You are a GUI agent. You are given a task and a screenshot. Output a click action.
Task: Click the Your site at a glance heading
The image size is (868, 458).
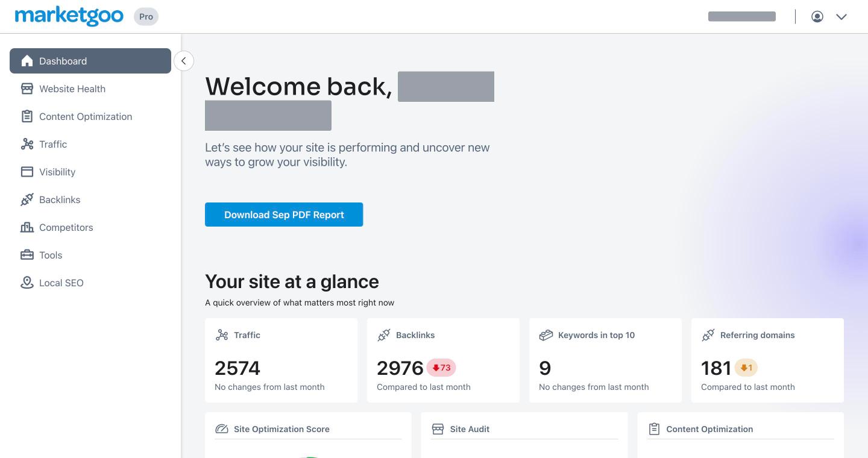click(x=292, y=281)
